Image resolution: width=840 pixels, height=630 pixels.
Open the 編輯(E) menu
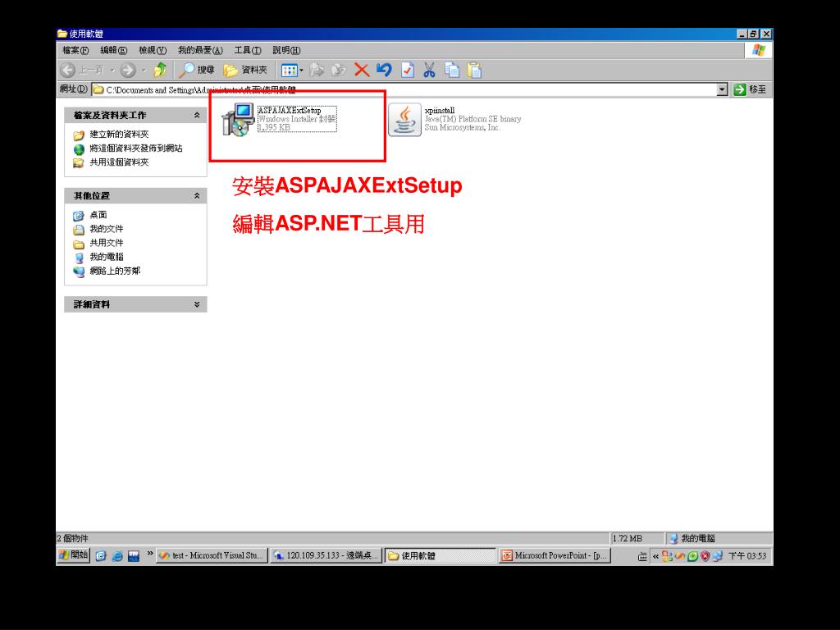(113, 50)
